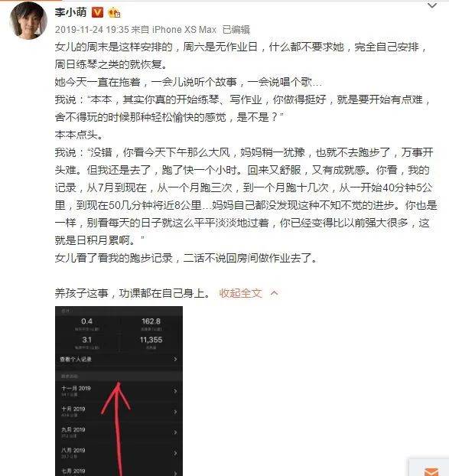Click the up chevron next to 收起全文
The width and height of the screenshot is (449, 476).
pos(275,293)
